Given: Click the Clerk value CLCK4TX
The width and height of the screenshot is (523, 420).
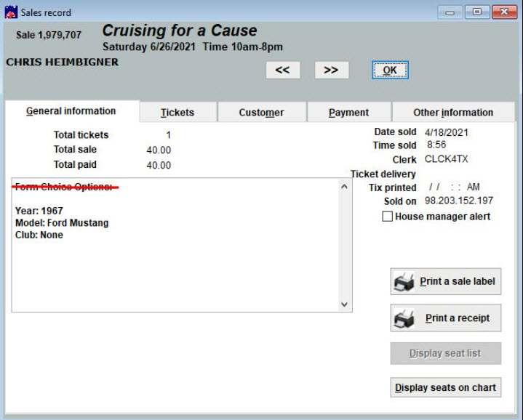Looking at the screenshot, I should point(447,159).
